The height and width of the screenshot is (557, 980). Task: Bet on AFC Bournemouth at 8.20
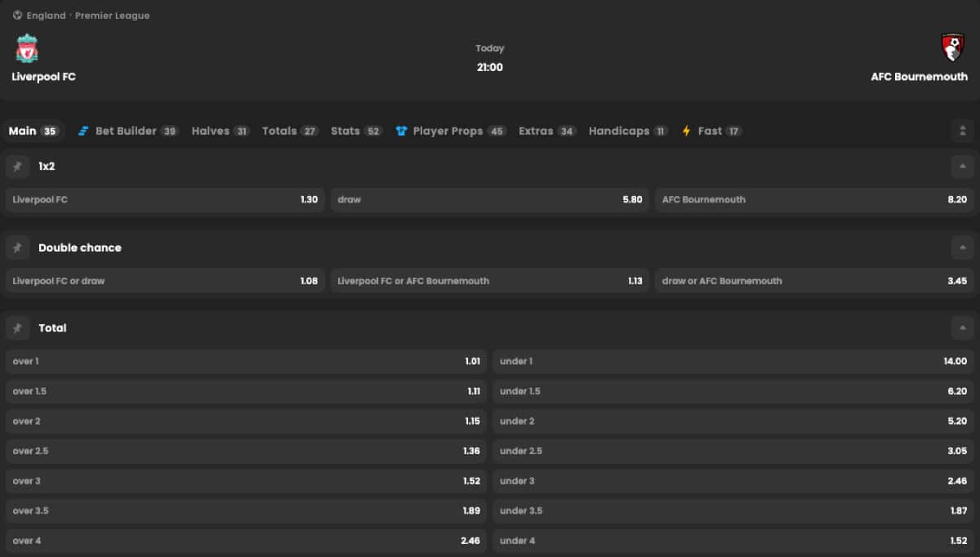pyautogui.click(x=814, y=199)
